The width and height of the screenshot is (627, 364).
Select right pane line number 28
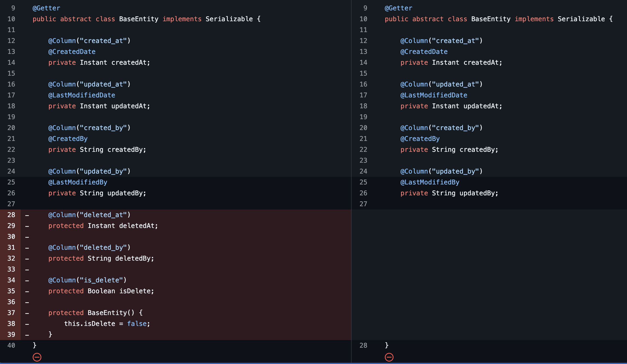[363, 346]
